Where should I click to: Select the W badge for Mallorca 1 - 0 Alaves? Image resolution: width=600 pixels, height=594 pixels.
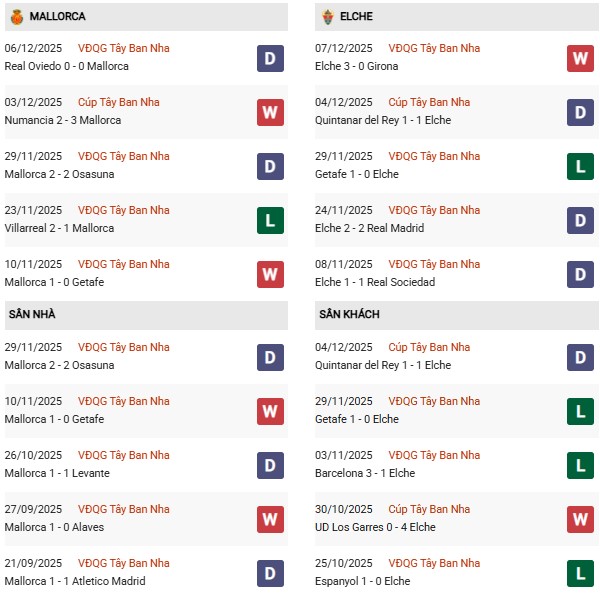coord(270,519)
